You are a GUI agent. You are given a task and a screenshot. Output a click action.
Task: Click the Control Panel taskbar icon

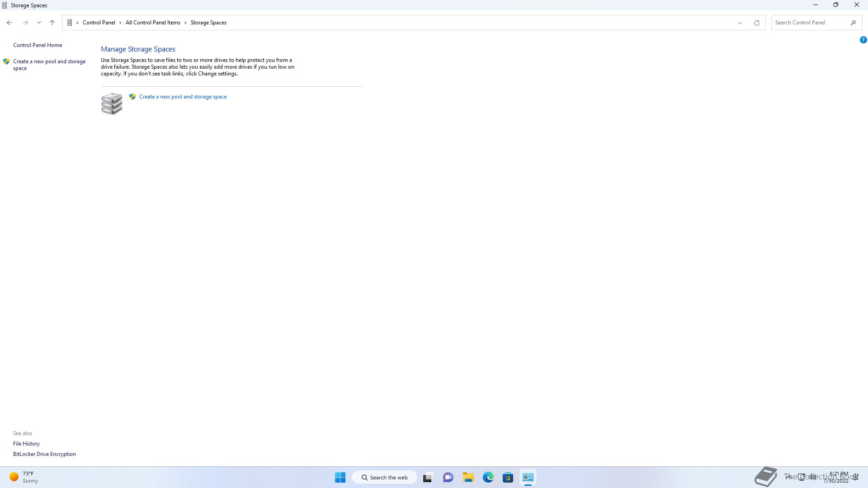coord(528,477)
